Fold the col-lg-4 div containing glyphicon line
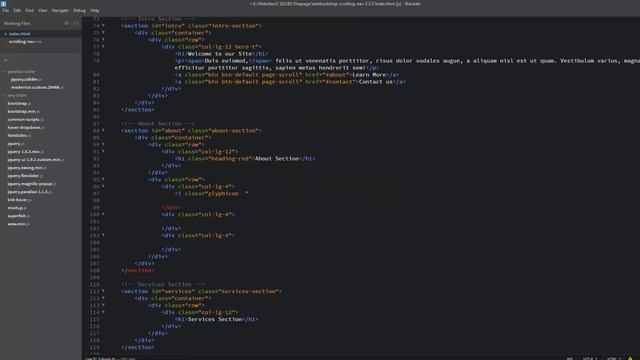The width and height of the screenshot is (640, 360). [x=103, y=186]
